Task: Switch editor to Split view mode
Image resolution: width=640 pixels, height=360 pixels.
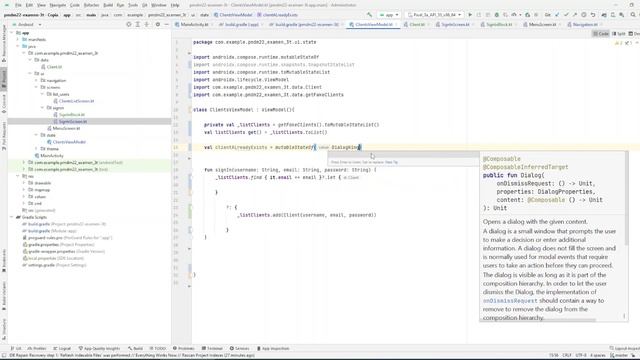Action: point(619,33)
